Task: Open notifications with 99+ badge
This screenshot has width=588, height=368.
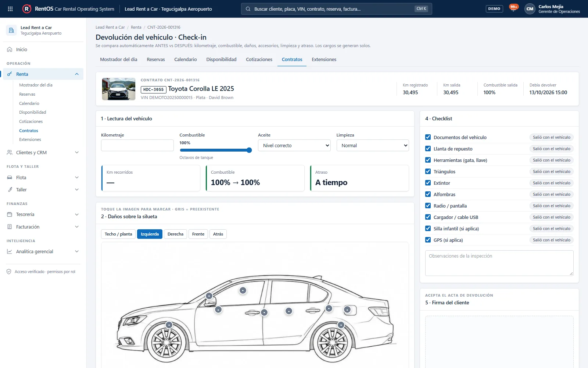Action: click(x=513, y=8)
